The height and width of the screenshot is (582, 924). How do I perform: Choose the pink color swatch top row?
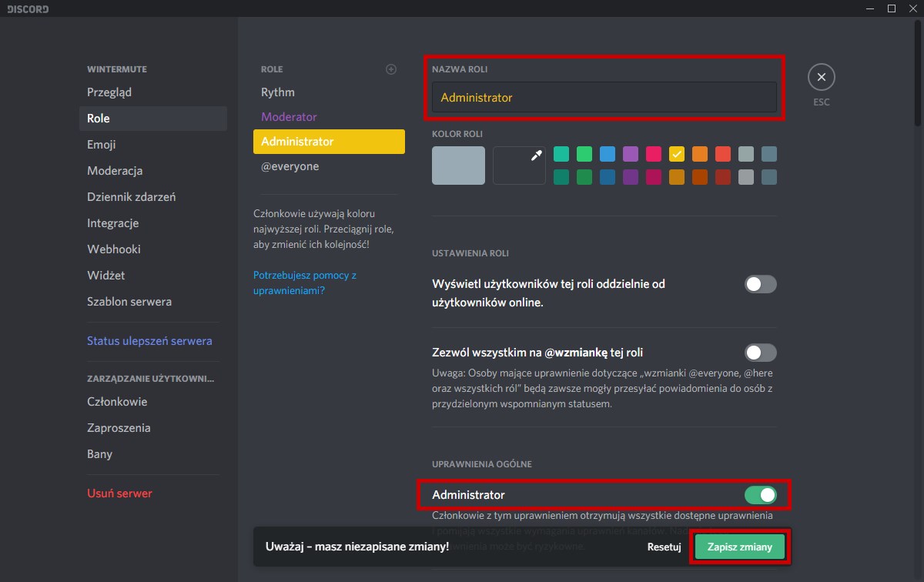pyautogui.click(x=654, y=154)
